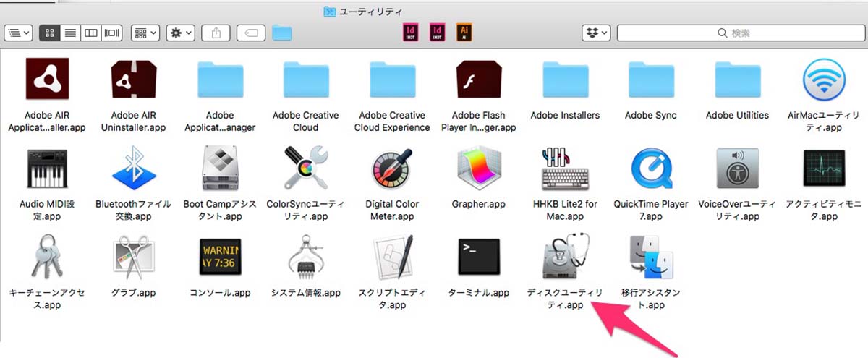Click the 'システム情報.app' file name
Viewport: 868px width, 358px height.
(306, 293)
